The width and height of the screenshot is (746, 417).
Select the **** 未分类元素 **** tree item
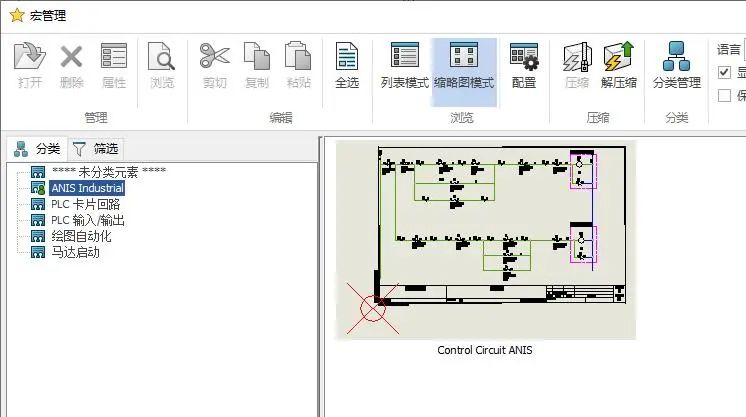pyautogui.click(x=109, y=171)
